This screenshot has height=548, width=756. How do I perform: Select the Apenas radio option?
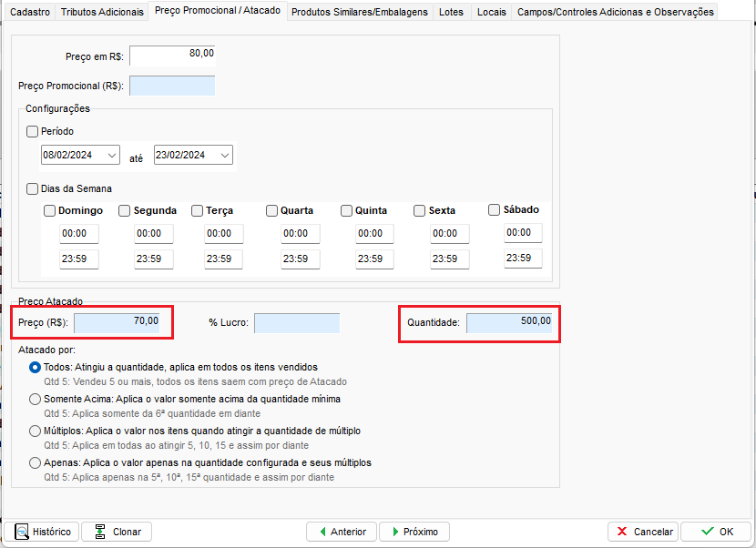tap(36, 462)
